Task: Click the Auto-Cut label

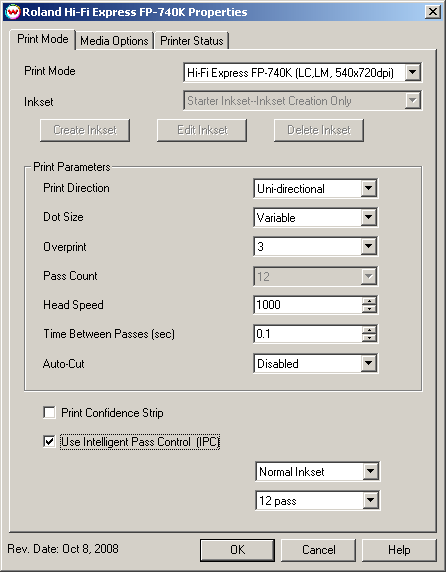Action: (63, 364)
